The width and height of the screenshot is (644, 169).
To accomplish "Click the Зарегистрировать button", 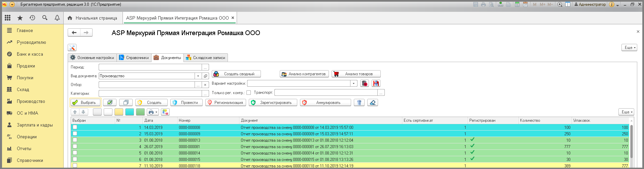I will [273, 103].
